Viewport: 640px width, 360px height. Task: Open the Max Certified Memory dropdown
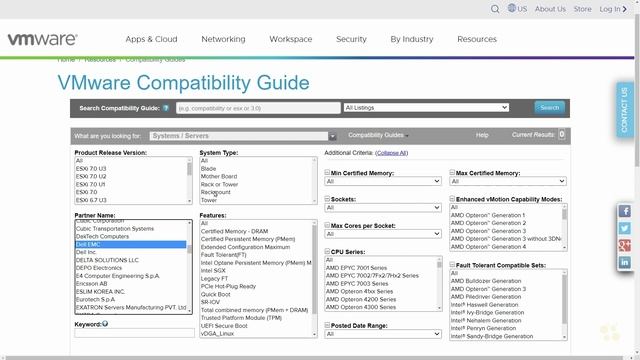pyautogui.click(x=508, y=181)
